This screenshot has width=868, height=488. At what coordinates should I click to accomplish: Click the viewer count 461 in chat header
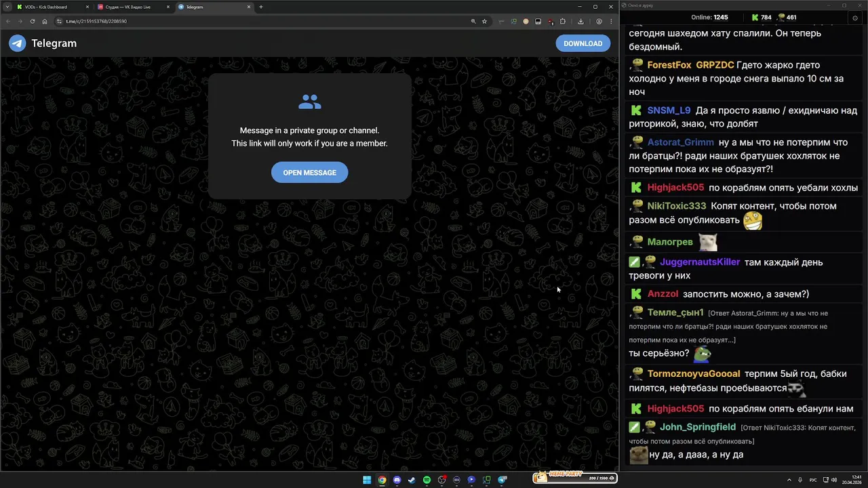tap(787, 18)
